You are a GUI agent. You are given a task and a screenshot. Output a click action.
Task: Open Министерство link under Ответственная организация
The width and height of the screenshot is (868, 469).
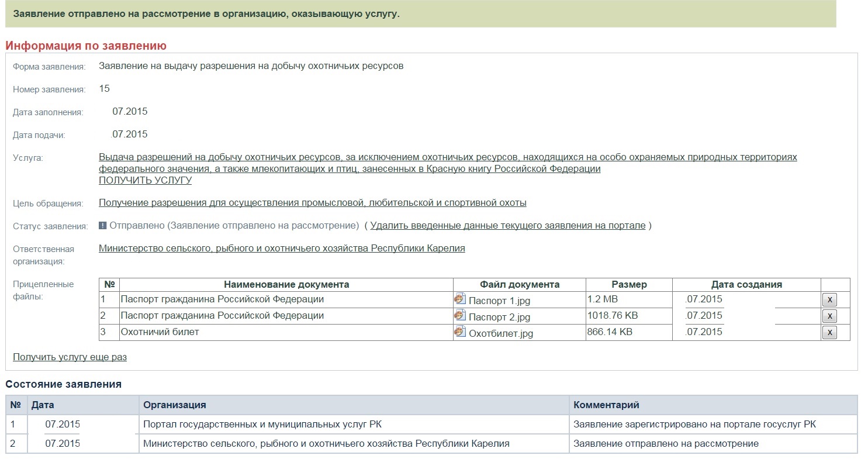tap(282, 249)
